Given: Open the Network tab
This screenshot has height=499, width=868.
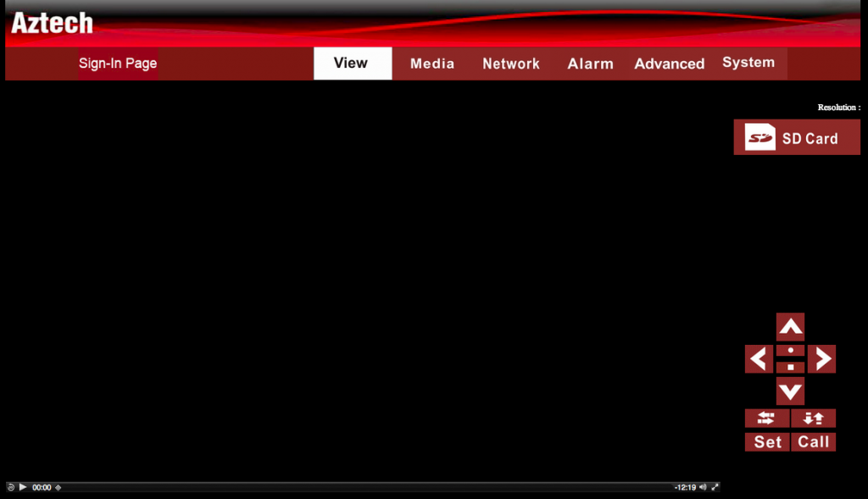Looking at the screenshot, I should click(510, 64).
